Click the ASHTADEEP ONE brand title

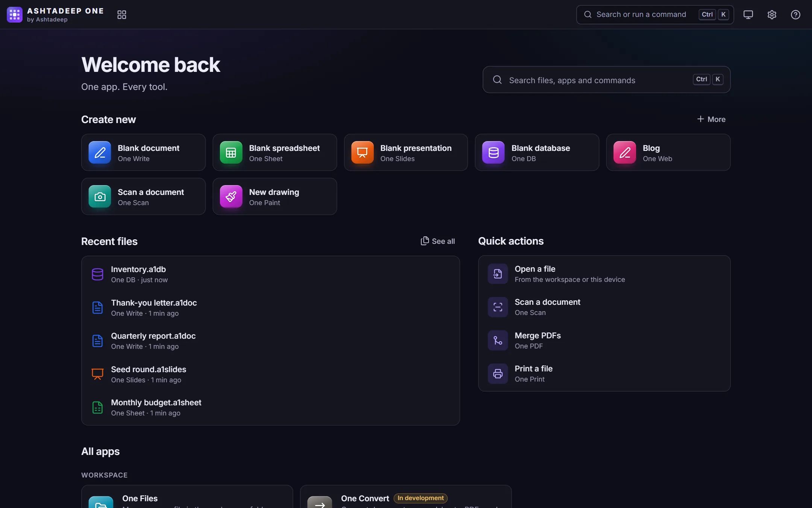click(65, 11)
